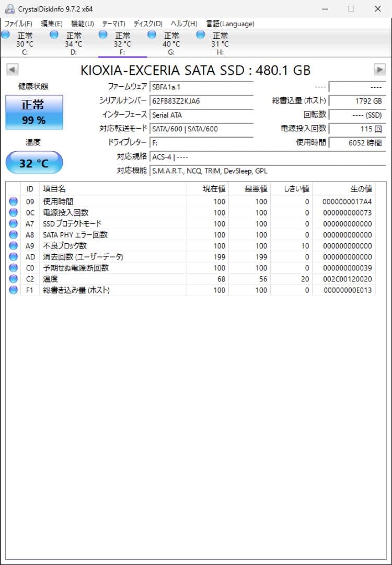The height and width of the screenshot is (565, 392).
Task: Click the ID column header
Action: 30,189
